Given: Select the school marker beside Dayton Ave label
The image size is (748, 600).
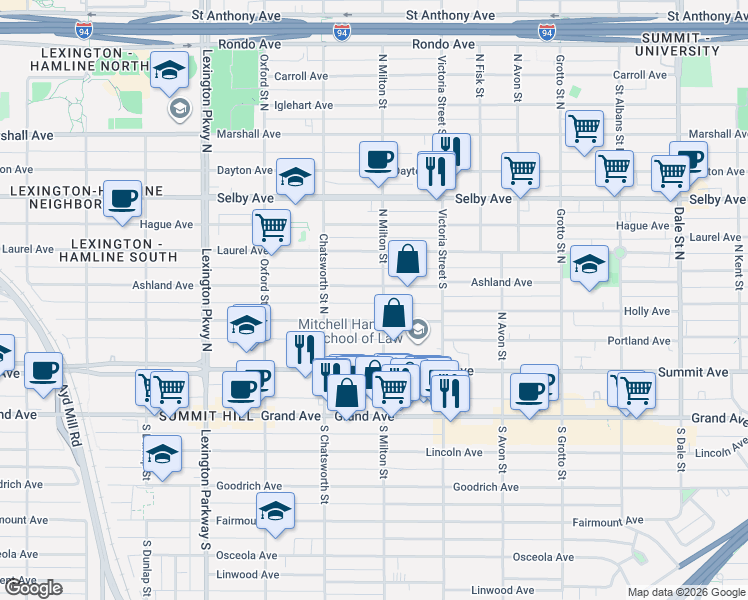Looking at the screenshot, I should (295, 179).
